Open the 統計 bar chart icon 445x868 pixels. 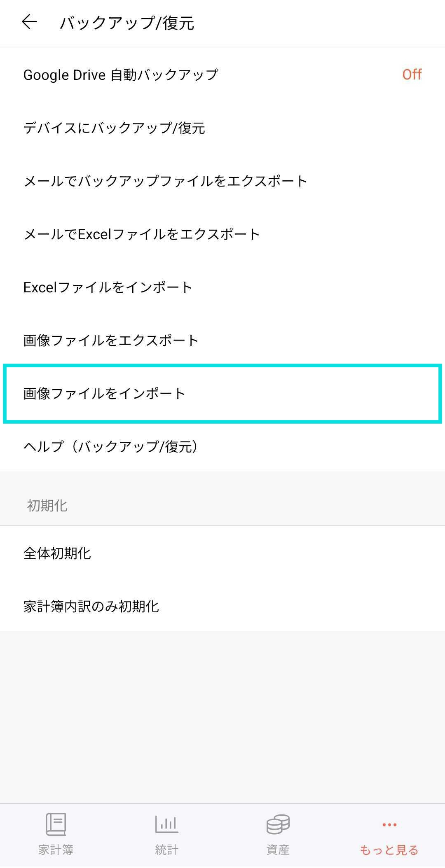point(166,824)
